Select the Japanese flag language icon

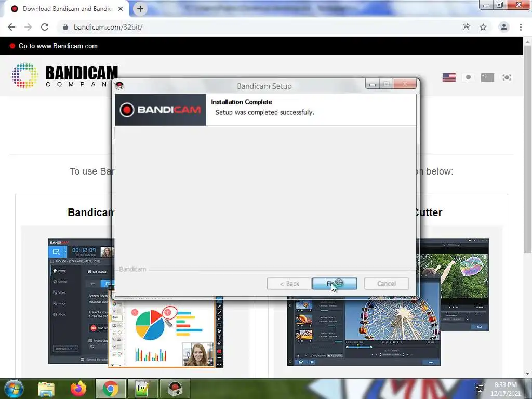[x=468, y=77]
